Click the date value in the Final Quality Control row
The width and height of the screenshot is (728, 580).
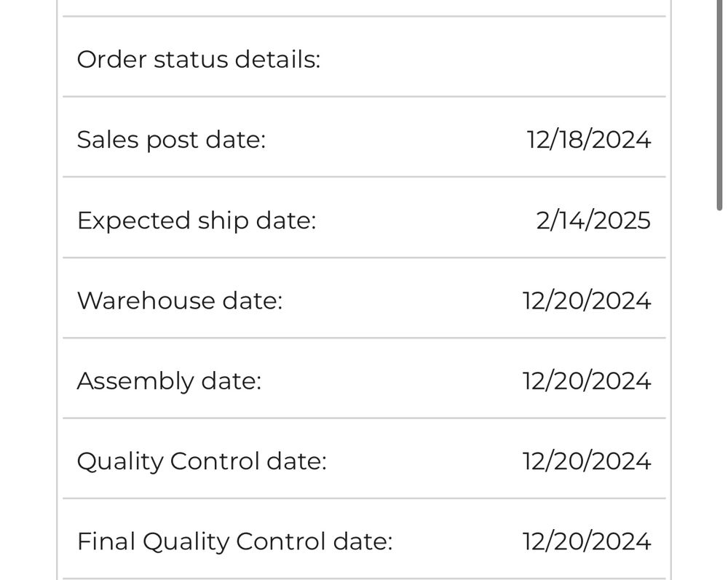(586, 541)
